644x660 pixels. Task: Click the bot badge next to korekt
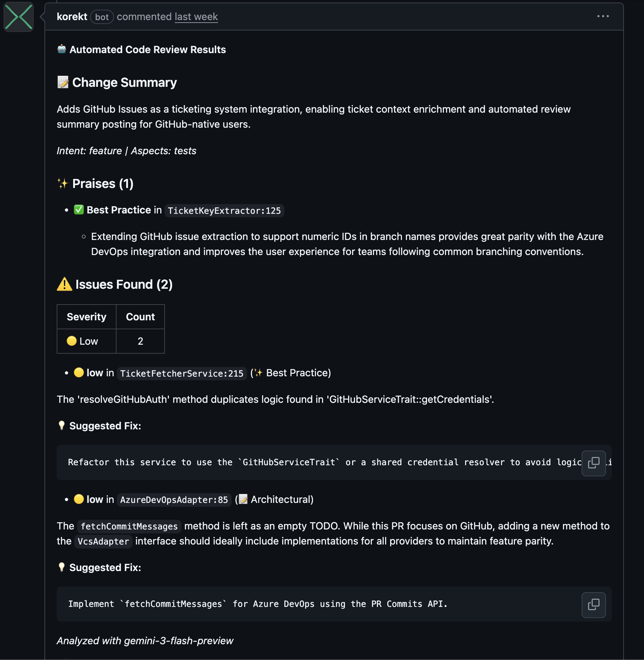click(101, 17)
